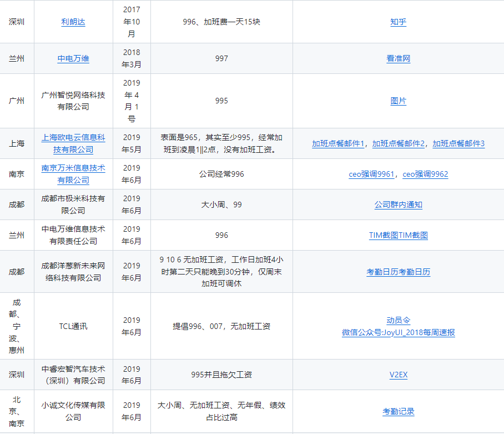This screenshot has width=504, height=434.
Task: Click the company name 中睿宏智汽车技术（深圳）有限公司
Action: click(x=73, y=375)
